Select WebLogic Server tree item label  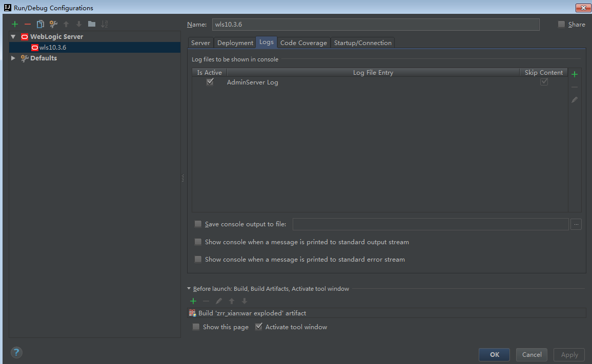(56, 36)
